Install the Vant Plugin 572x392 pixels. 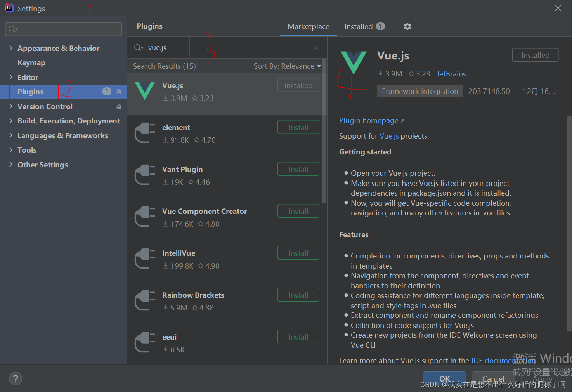point(298,169)
